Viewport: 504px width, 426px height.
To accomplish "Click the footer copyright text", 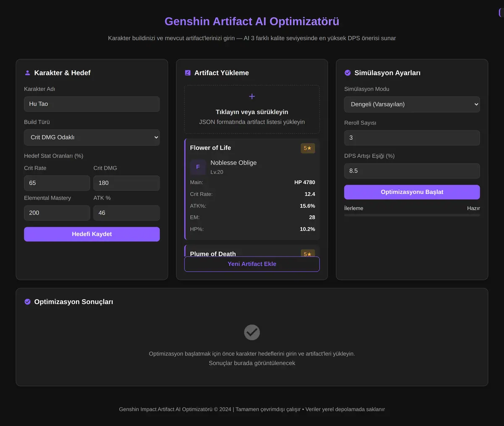I will coord(252,409).
